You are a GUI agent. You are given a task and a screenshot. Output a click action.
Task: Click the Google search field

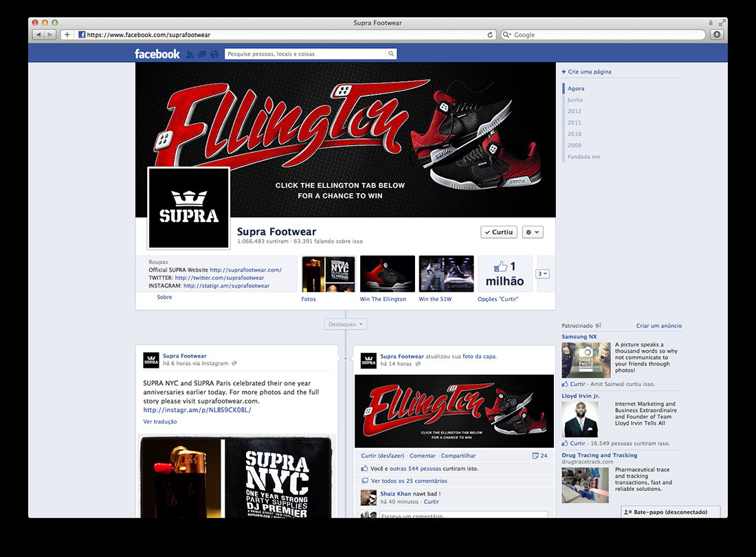point(603,34)
